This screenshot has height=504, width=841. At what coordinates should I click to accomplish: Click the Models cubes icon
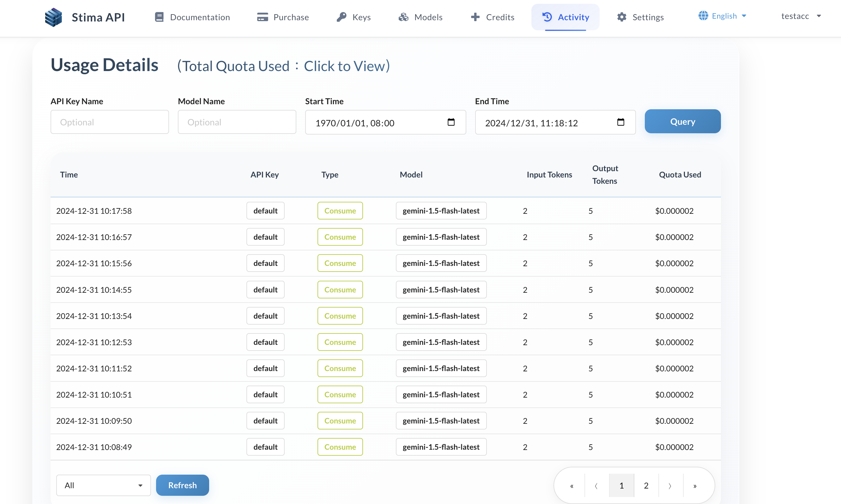coord(403,17)
